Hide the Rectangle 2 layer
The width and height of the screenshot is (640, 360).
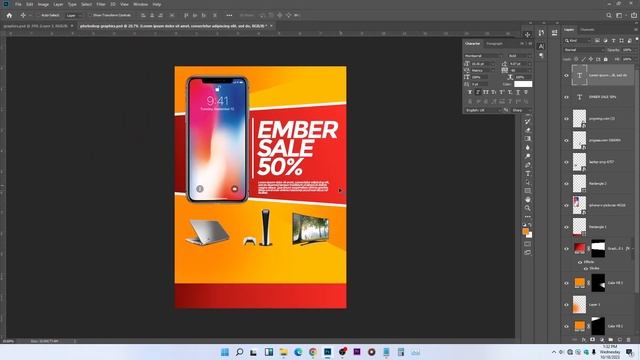click(x=567, y=184)
